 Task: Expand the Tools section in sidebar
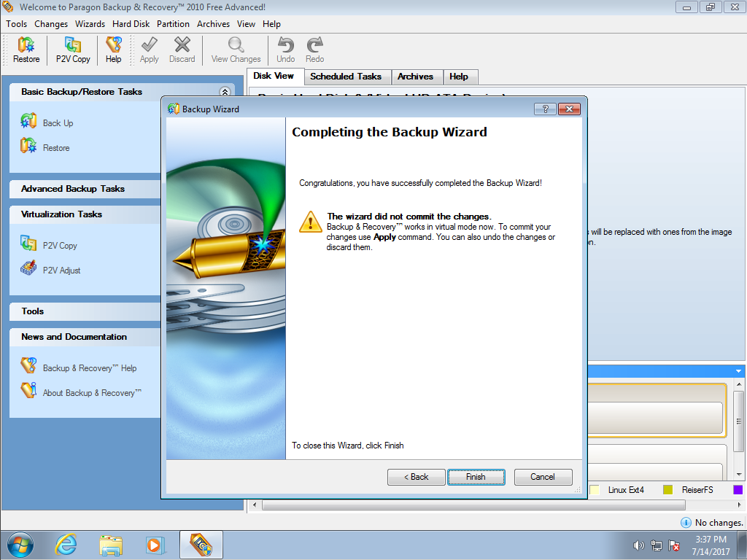coord(33,311)
